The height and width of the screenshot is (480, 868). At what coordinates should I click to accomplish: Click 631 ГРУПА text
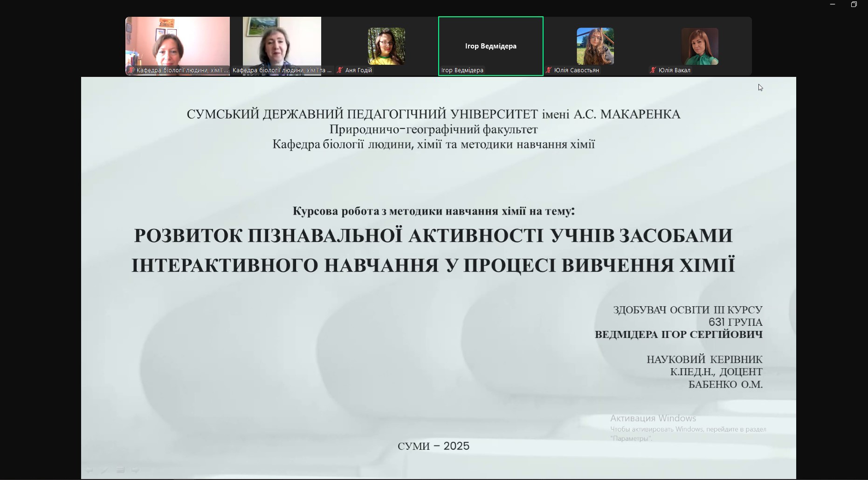coord(736,322)
